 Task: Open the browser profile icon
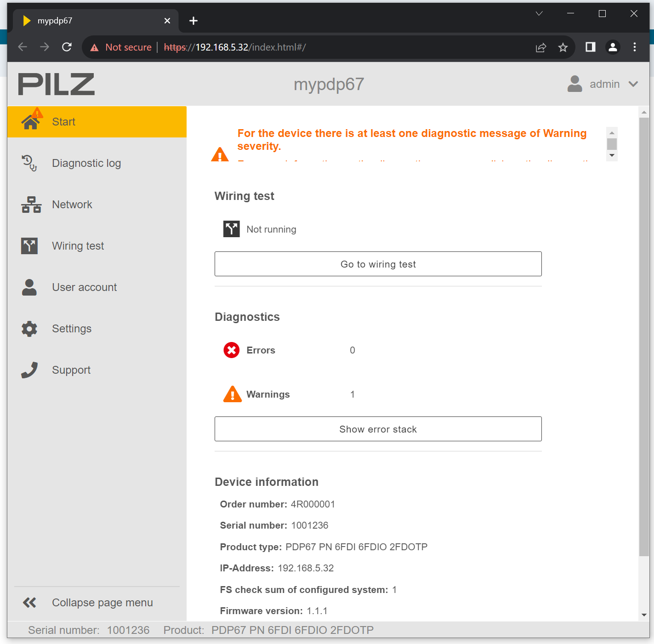(613, 47)
